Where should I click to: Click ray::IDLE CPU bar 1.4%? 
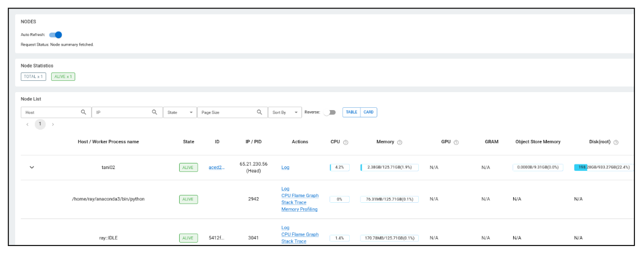pos(340,238)
